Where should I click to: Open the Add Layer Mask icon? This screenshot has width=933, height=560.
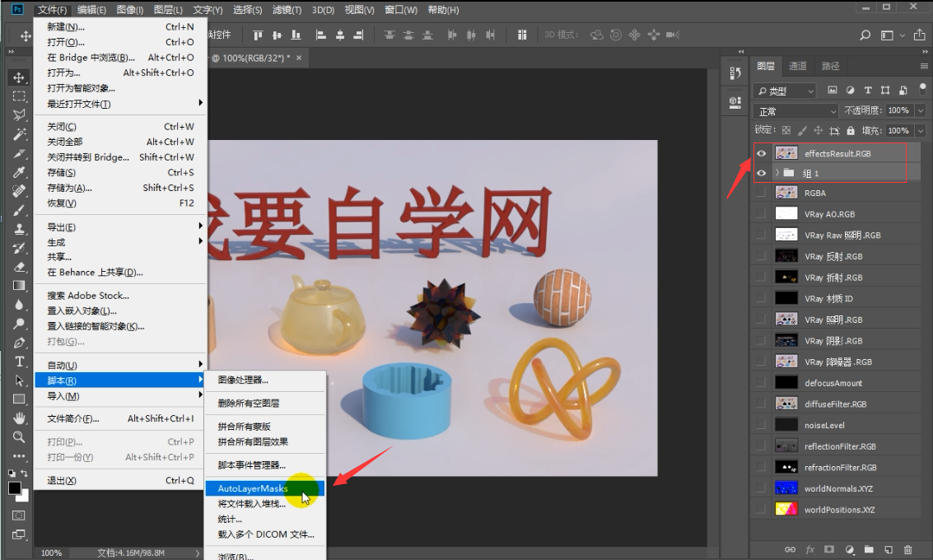click(828, 549)
